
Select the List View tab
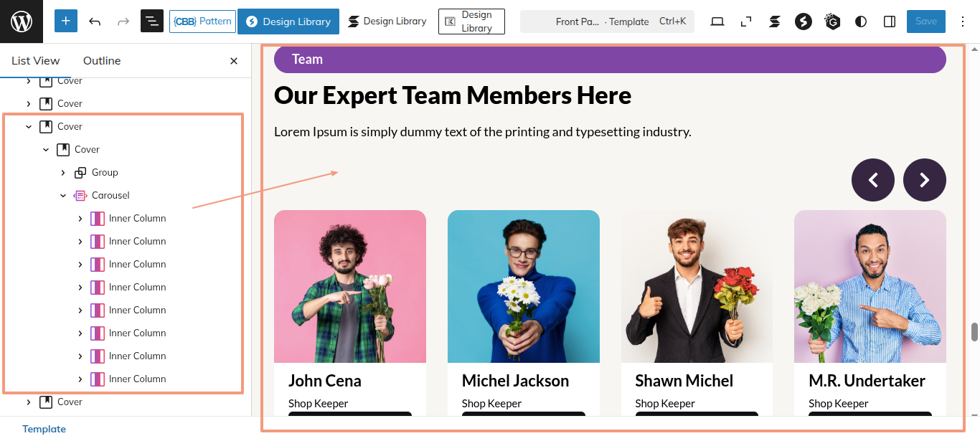(36, 61)
